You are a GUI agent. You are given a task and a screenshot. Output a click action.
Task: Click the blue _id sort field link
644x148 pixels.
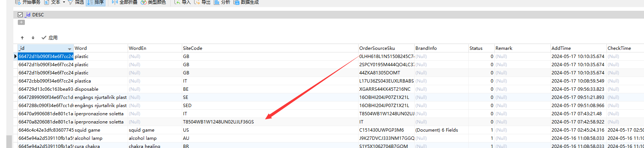pyautogui.click(x=27, y=15)
